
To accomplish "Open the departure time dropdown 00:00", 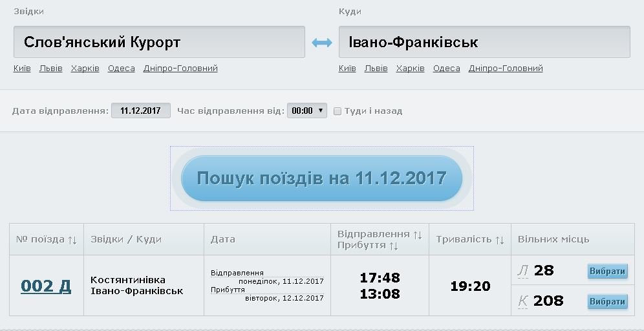I will [306, 111].
